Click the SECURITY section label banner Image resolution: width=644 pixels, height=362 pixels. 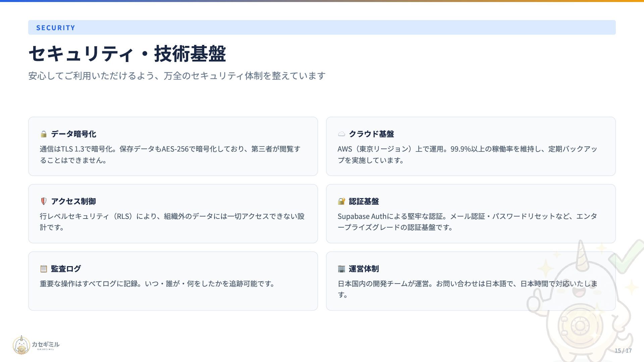pyautogui.click(x=56, y=28)
